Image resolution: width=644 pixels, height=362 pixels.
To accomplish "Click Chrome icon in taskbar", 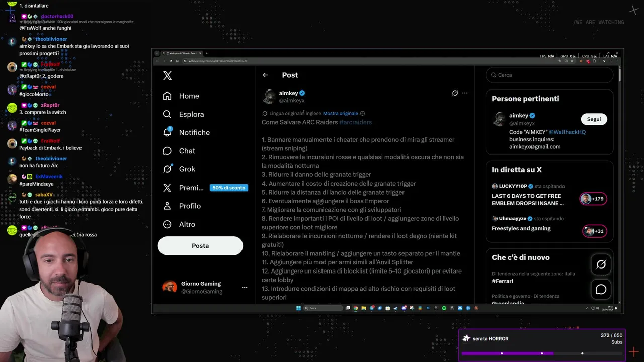I will (x=356, y=308).
